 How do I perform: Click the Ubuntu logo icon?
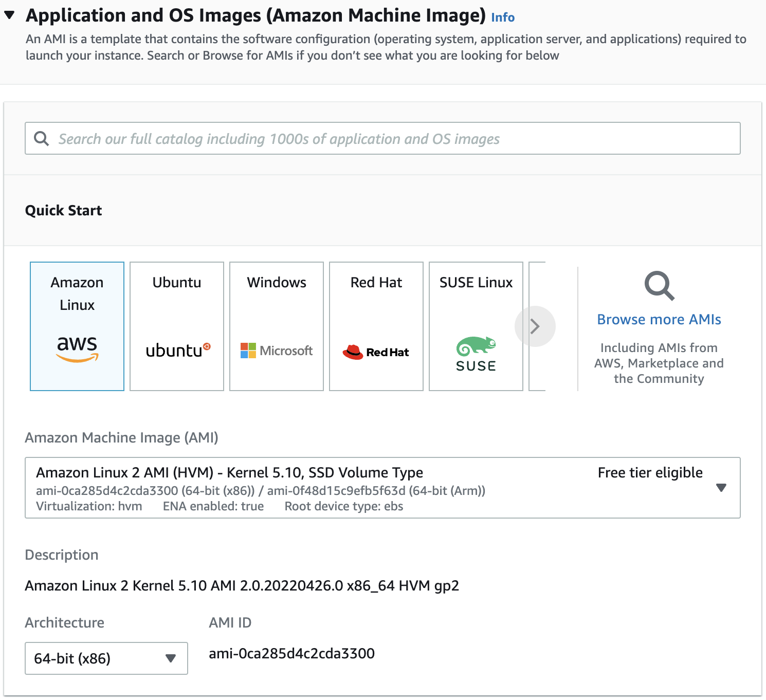coord(177,351)
